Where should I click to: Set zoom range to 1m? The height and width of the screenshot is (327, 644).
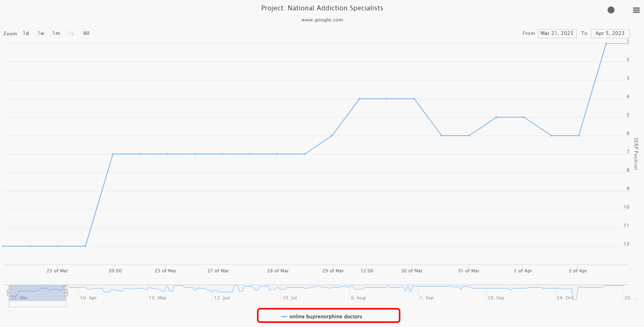[56, 33]
